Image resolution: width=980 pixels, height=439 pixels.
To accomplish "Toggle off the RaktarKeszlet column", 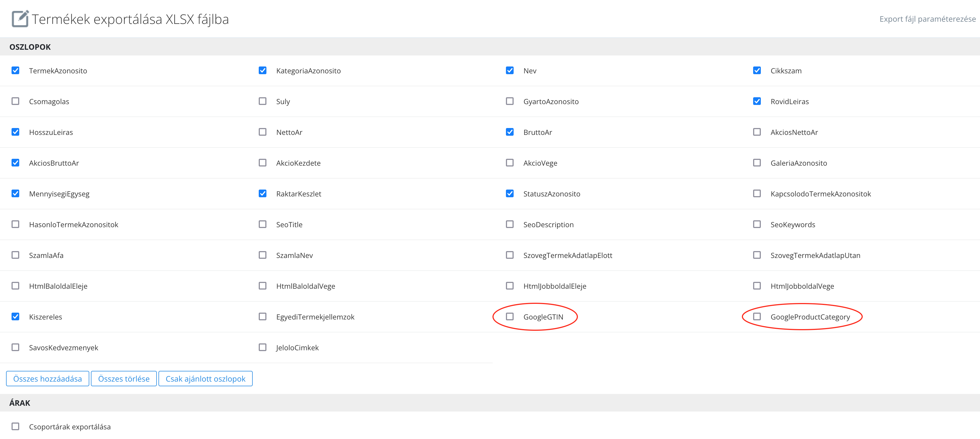I will tap(263, 194).
